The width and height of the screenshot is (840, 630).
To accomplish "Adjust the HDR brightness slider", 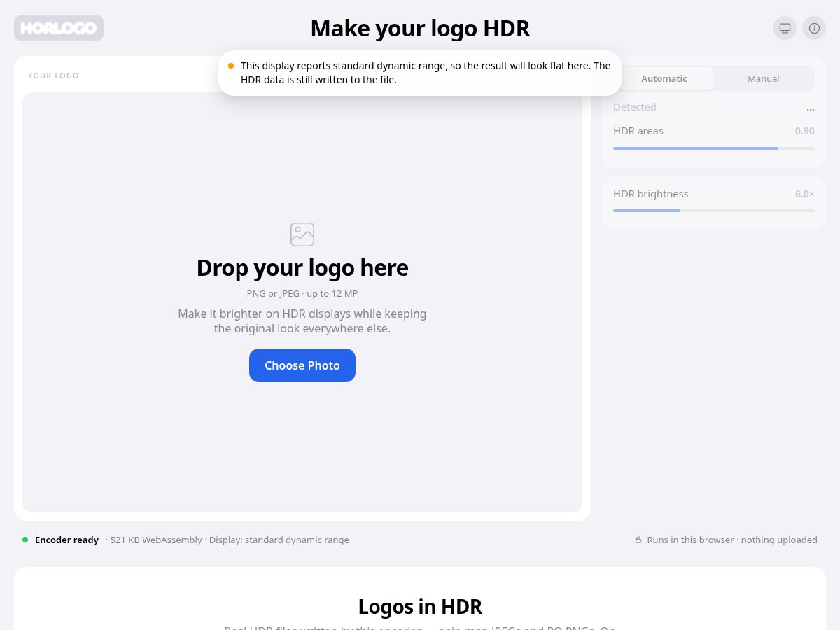I will [714, 211].
